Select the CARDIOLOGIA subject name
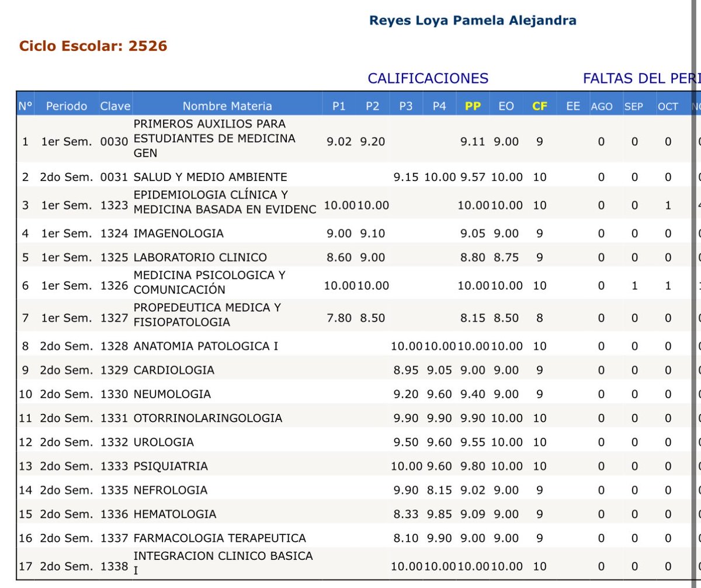Viewport: 701px width, 588px height. tap(174, 370)
